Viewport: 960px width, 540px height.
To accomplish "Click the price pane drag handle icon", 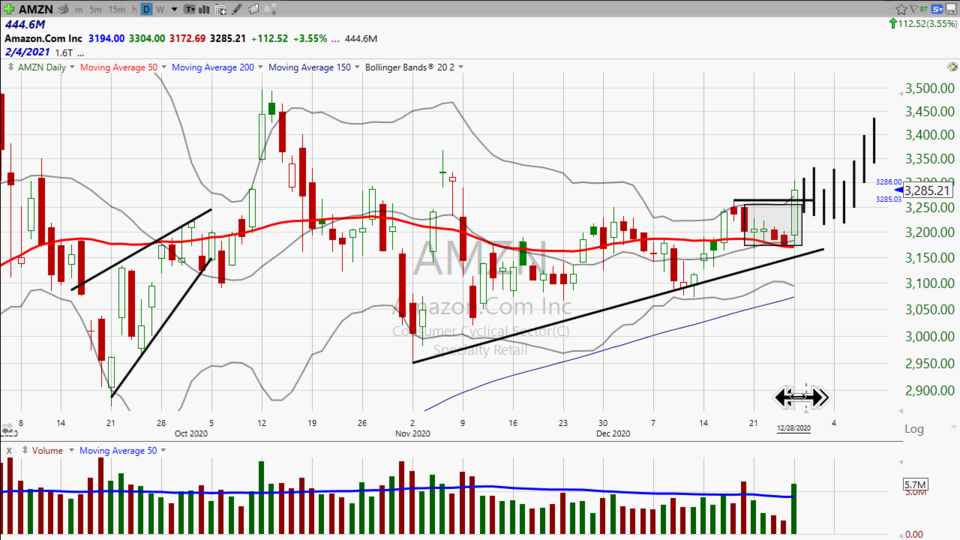I will point(10,67).
